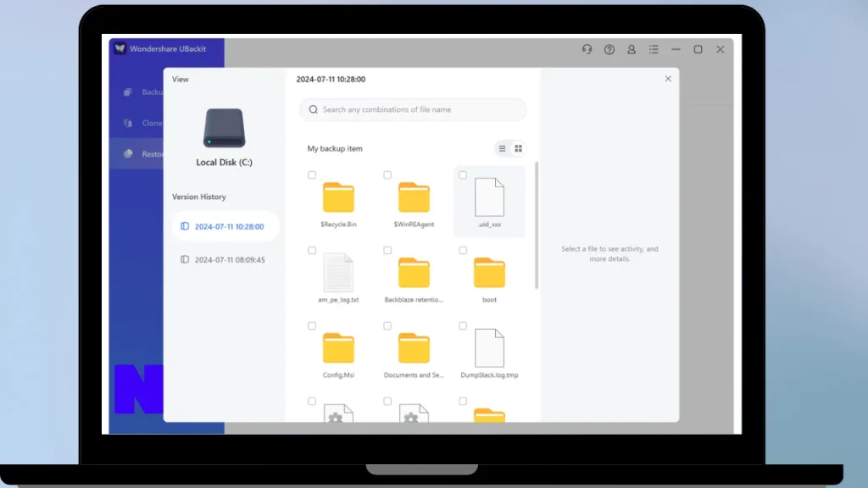Click the search magnifier icon
Screen dimensions: 868x488
pyautogui.click(x=314, y=109)
